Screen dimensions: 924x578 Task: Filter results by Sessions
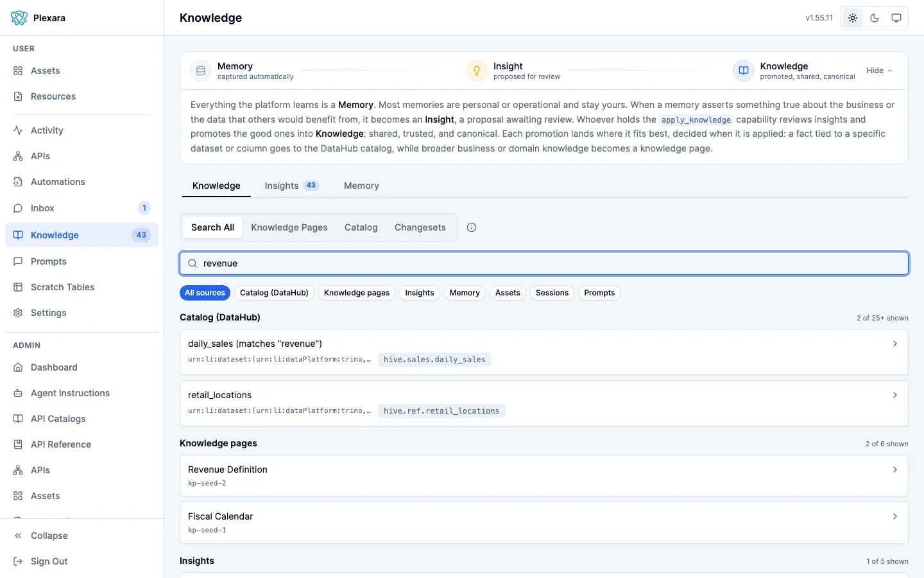552,293
